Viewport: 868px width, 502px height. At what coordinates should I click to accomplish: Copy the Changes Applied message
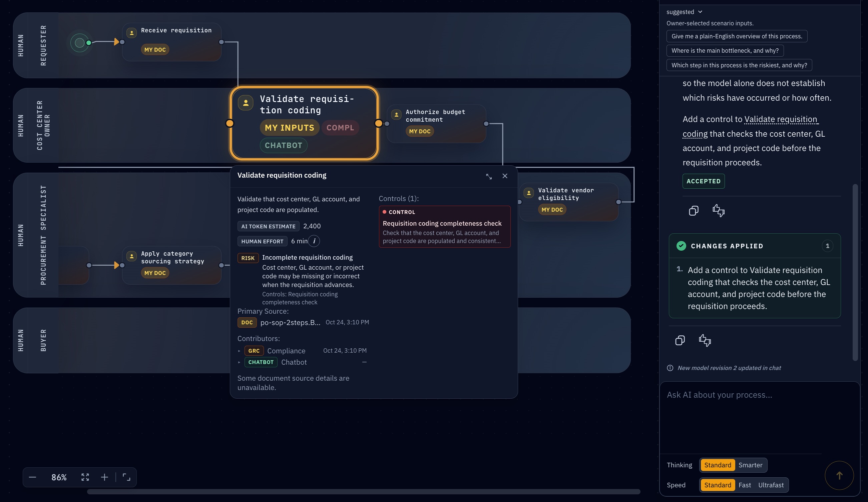pyautogui.click(x=680, y=340)
